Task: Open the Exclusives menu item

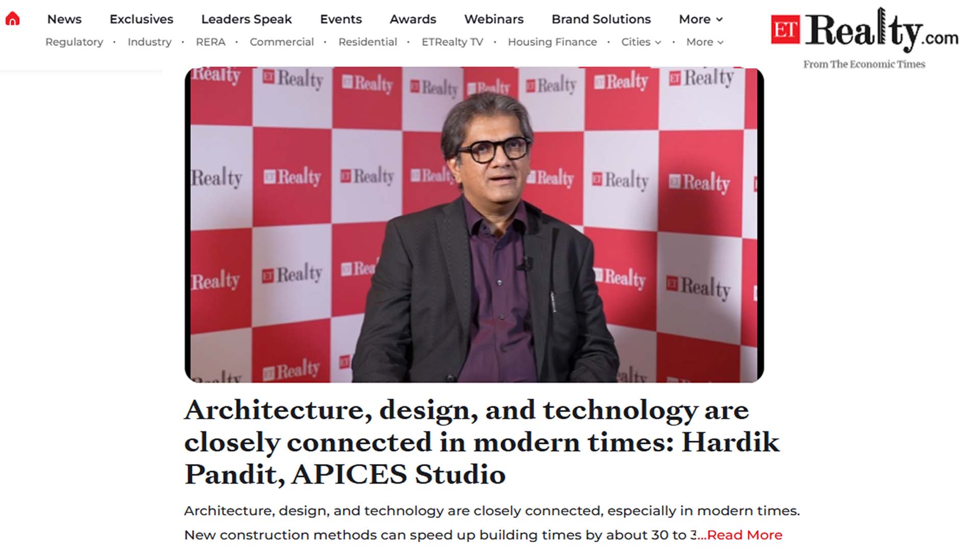Action: (x=141, y=19)
